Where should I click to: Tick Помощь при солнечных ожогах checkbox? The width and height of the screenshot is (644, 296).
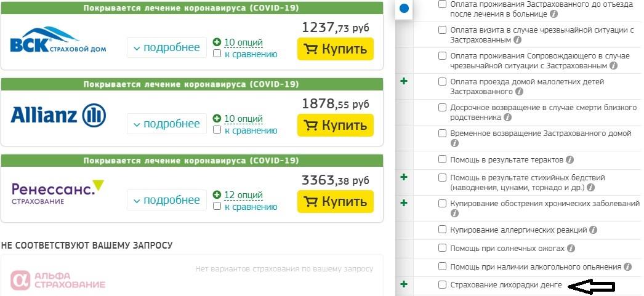point(442,248)
